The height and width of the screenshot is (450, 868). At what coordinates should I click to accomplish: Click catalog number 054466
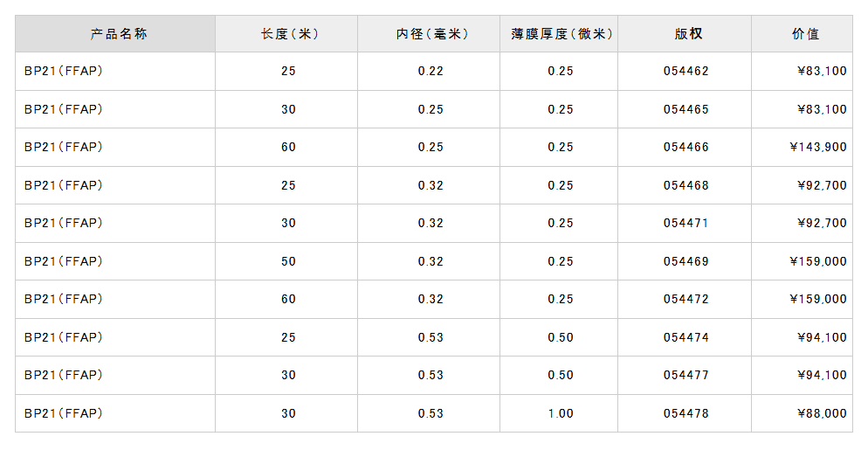click(x=686, y=148)
